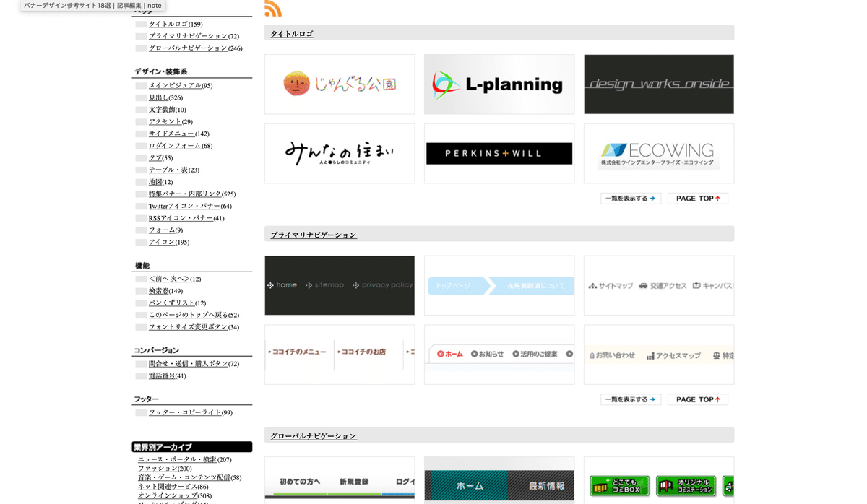The image size is (867, 504).
Task: Click PAGE TOP under the プライマリナビゲーション section
Action: point(698,399)
